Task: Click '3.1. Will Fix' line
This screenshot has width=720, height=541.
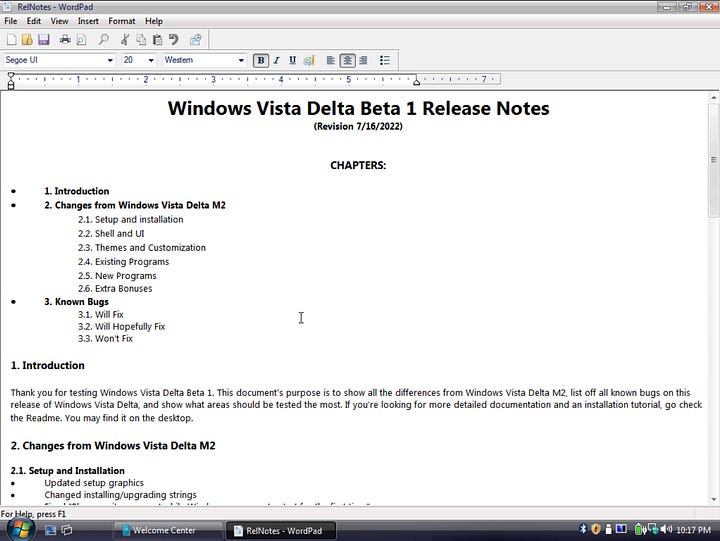Action: point(101,315)
